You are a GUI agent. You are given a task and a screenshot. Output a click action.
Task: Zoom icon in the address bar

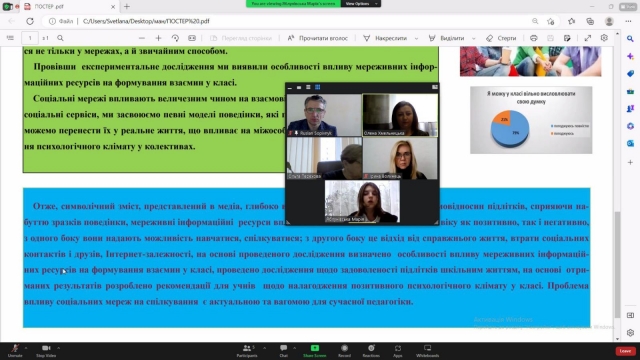[535, 21]
